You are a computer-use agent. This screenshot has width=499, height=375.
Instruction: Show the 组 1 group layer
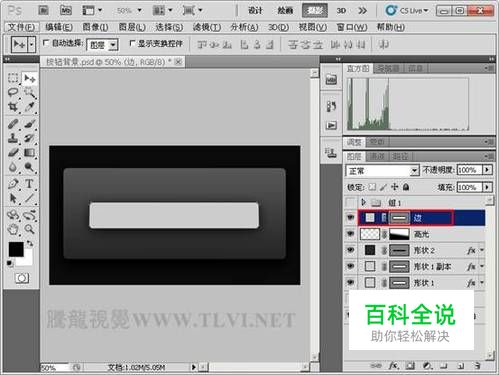tap(350, 202)
